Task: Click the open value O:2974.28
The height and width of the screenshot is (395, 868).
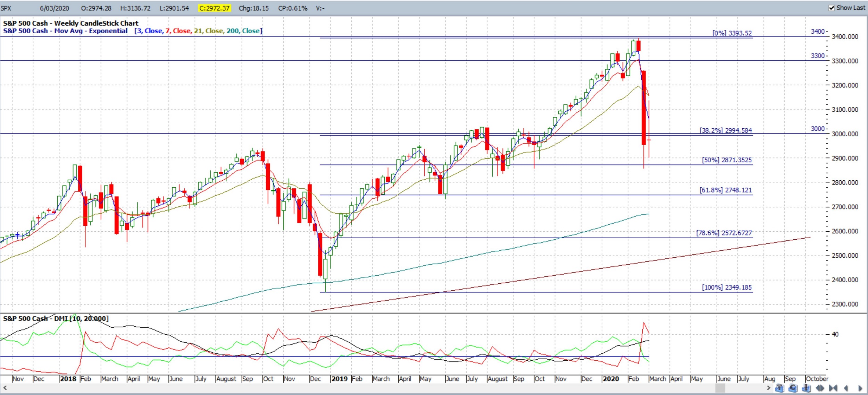Action: coord(96,8)
